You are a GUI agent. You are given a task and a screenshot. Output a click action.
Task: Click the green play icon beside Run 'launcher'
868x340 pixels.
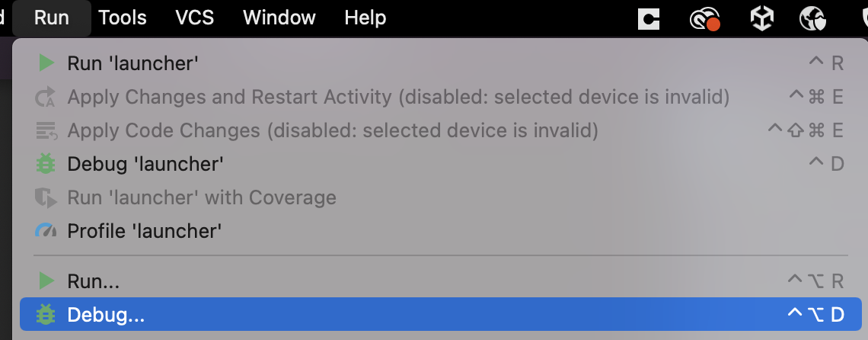pyautogui.click(x=46, y=63)
